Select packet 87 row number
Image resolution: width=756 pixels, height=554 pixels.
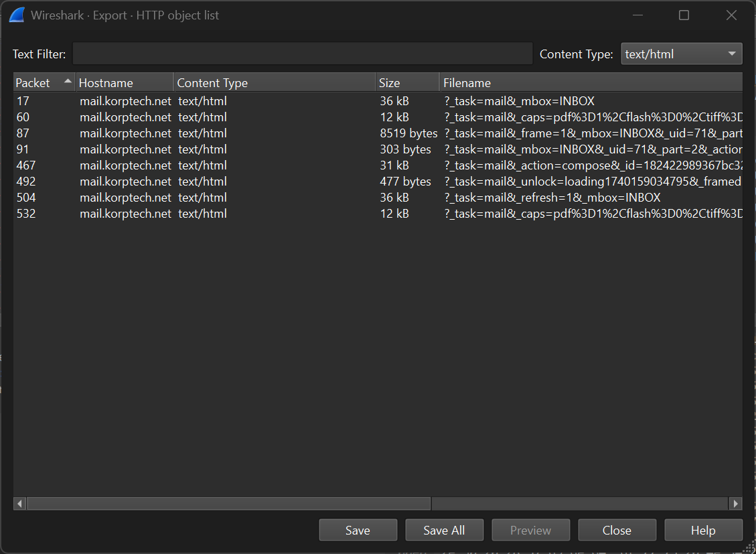tap(23, 133)
